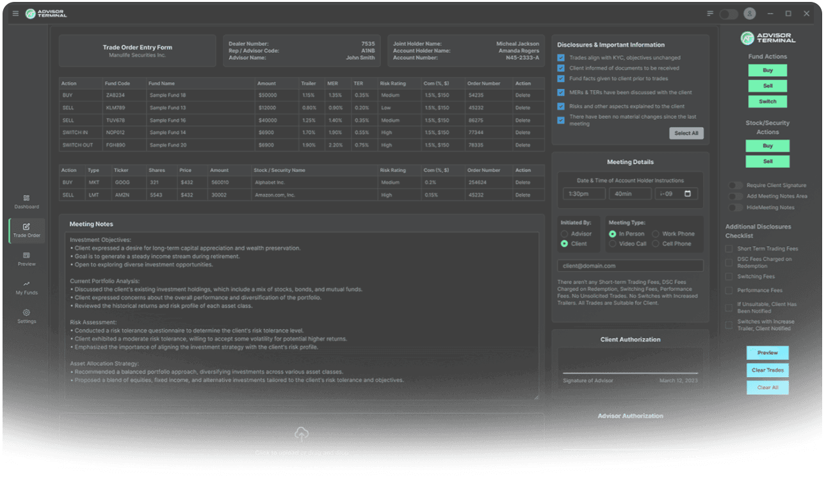The image size is (826, 504).
Task: Delete the FGH890 SWITCH OUT row
Action: 523,145
